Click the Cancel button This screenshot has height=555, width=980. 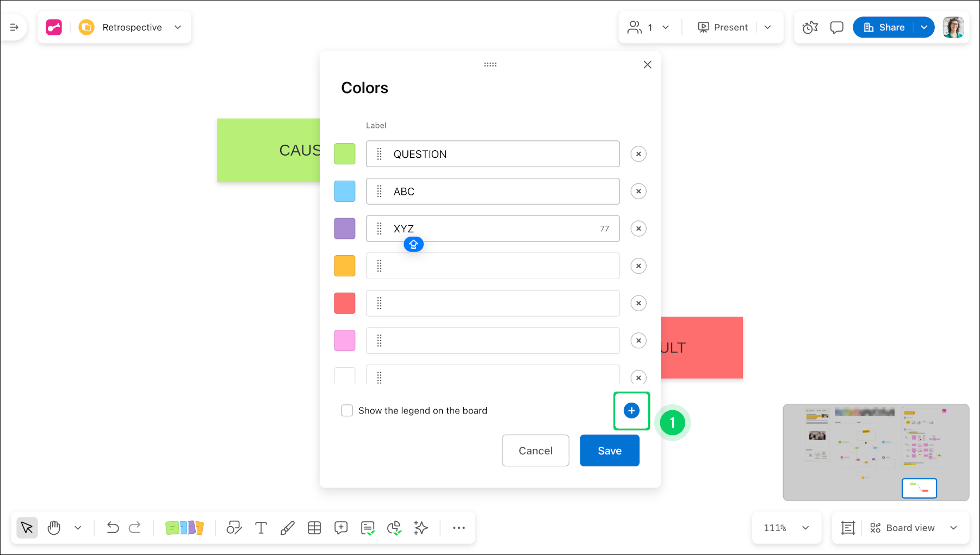pyautogui.click(x=535, y=451)
